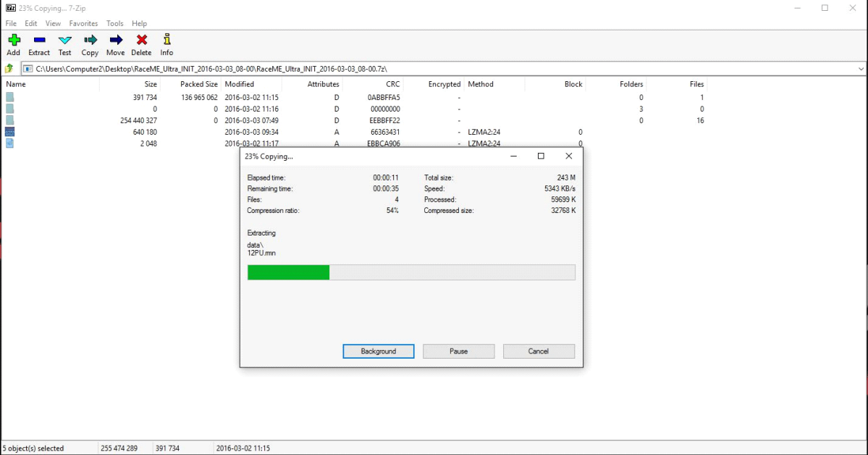This screenshot has height=455, width=868.
Task: Click the Copy toolbar icon
Action: [90, 44]
